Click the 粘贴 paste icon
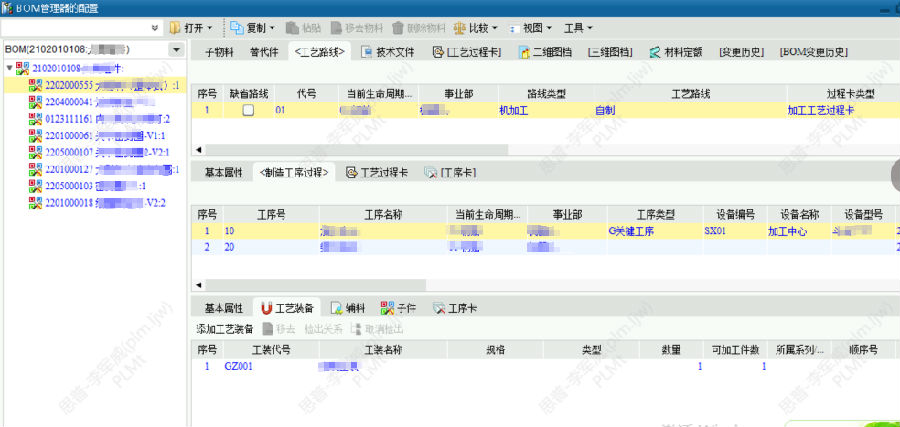The width and height of the screenshot is (900, 427). click(292, 28)
